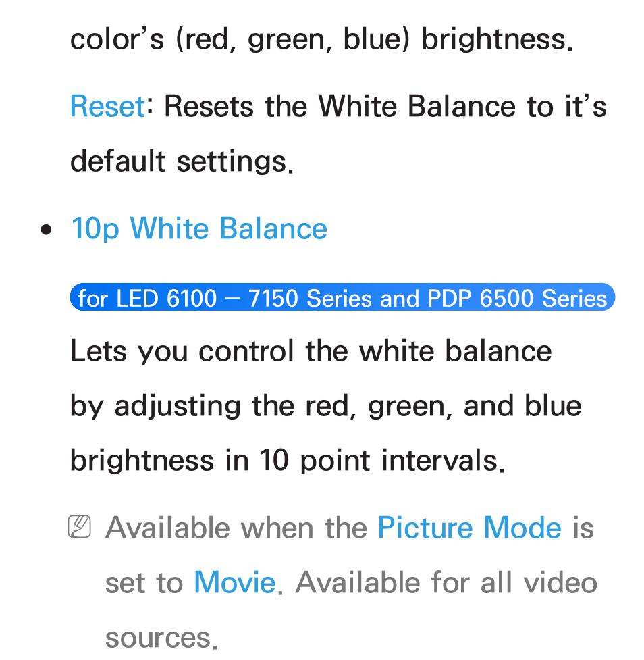Click the word is after Picture Mode

[583, 528]
